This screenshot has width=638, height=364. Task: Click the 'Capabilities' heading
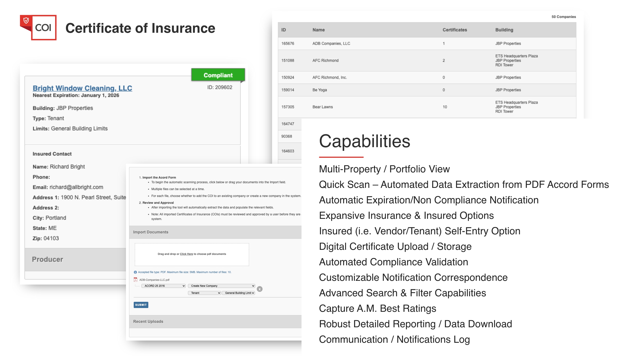tap(364, 141)
